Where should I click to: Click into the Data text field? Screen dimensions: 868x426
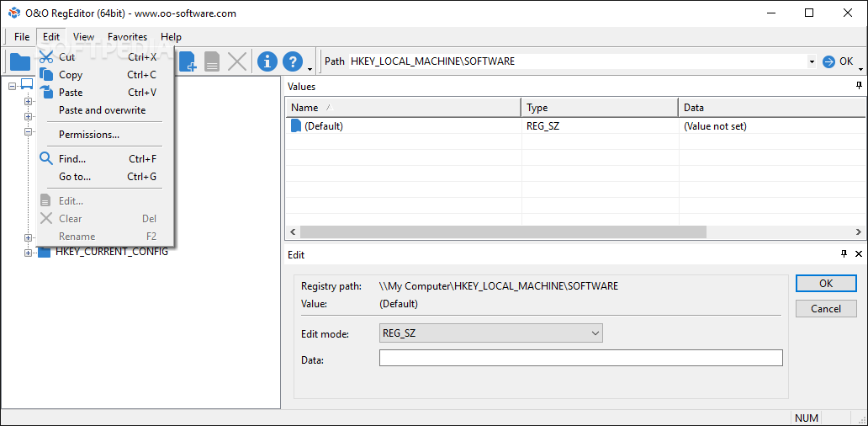coord(580,358)
